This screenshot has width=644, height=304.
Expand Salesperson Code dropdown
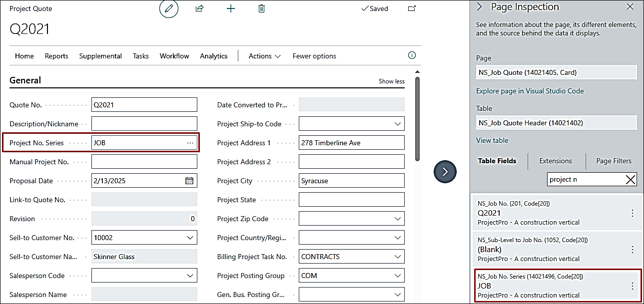190,276
